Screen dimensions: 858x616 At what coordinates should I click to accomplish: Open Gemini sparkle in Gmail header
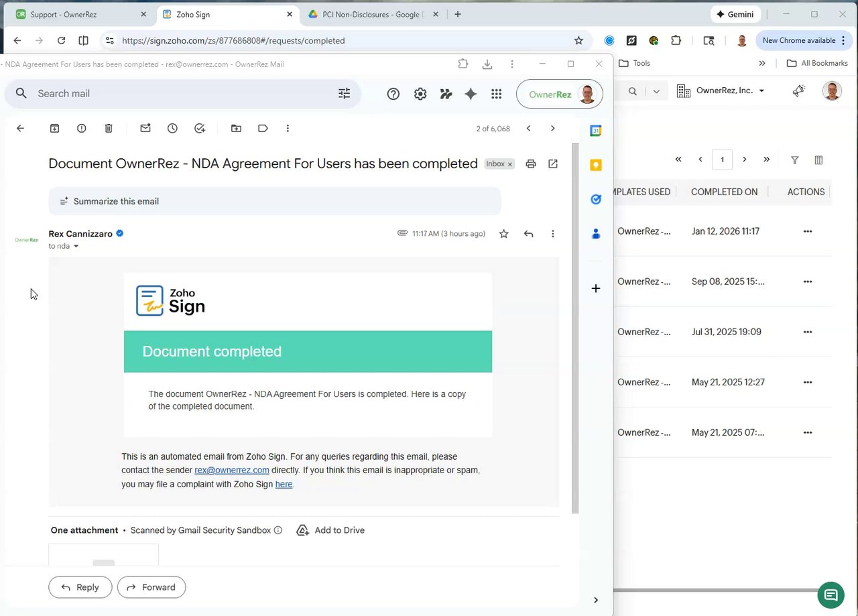click(x=471, y=94)
